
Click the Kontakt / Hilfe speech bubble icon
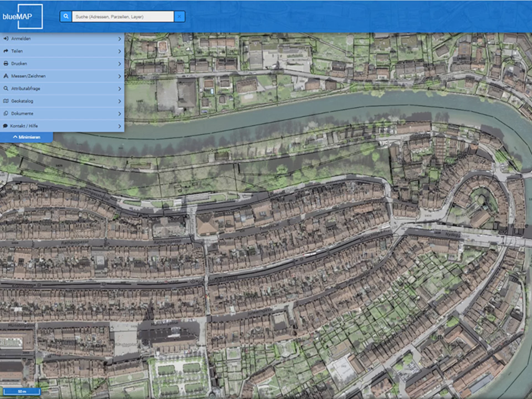pyautogui.click(x=5, y=126)
